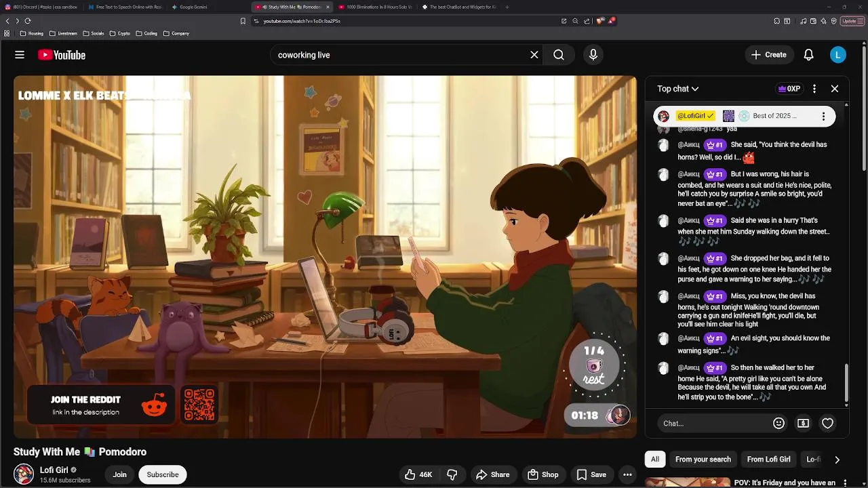Zoom control icon in address bar

tap(575, 21)
